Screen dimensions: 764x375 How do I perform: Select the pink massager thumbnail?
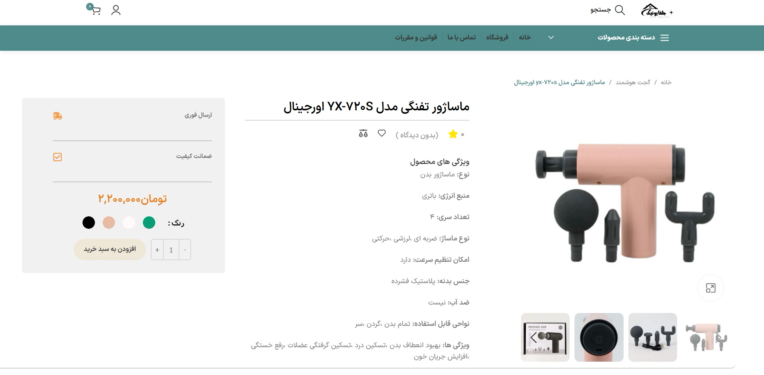706,337
